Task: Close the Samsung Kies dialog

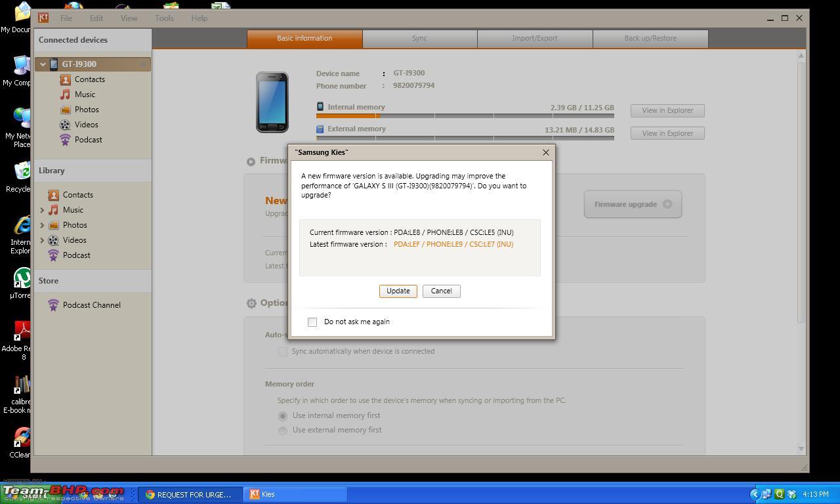Action: pyautogui.click(x=545, y=152)
